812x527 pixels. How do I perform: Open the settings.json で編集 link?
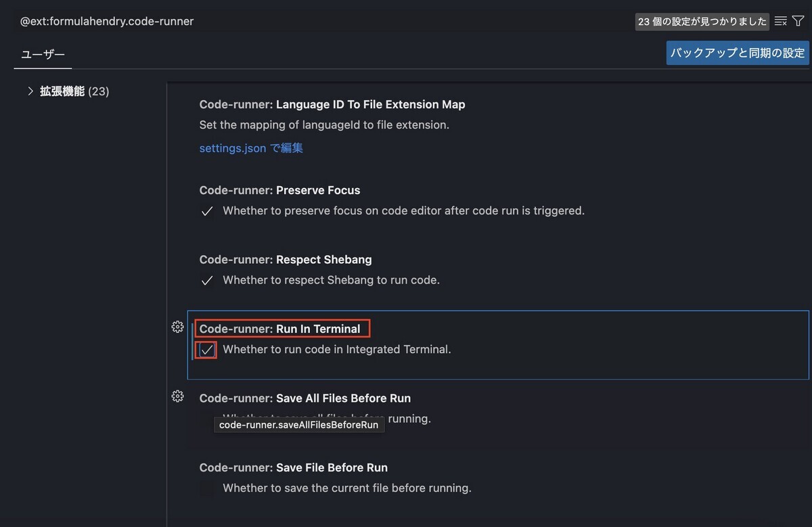tap(250, 147)
